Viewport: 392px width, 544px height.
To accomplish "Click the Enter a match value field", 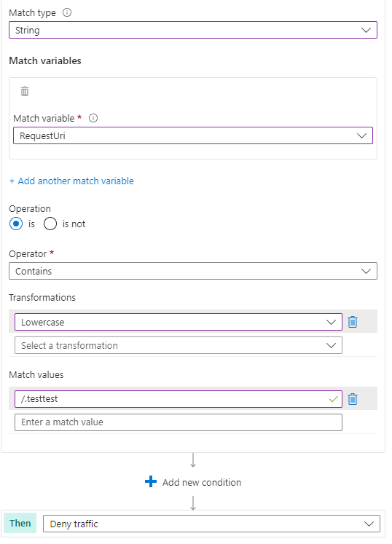I will (x=179, y=422).
